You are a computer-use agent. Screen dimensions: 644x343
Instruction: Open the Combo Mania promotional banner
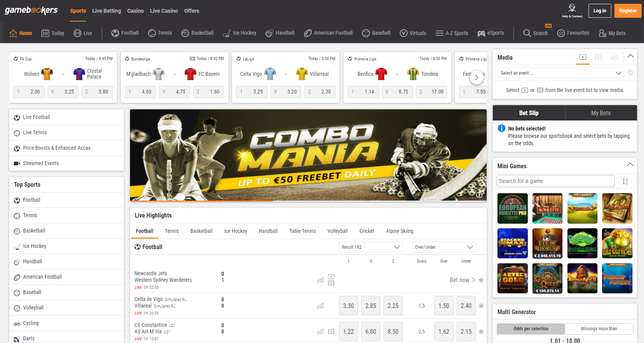pyautogui.click(x=308, y=155)
